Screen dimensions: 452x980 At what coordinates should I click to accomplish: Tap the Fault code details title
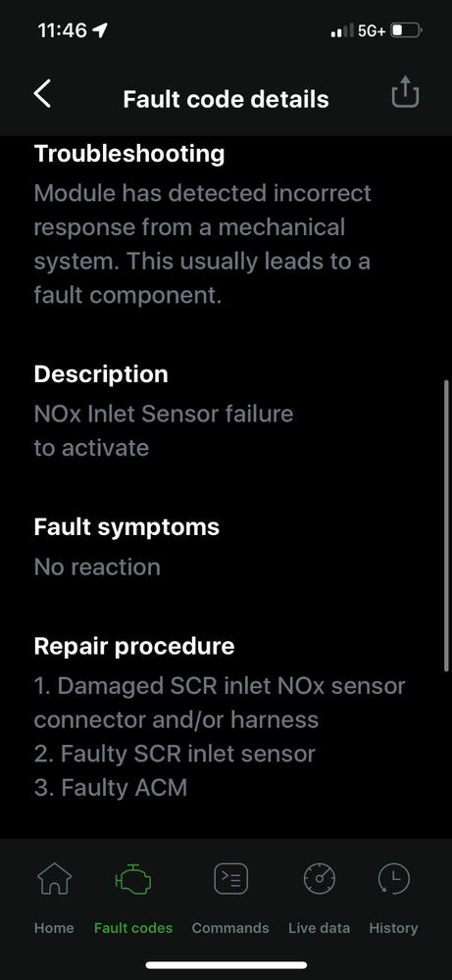click(x=226, y=99)
